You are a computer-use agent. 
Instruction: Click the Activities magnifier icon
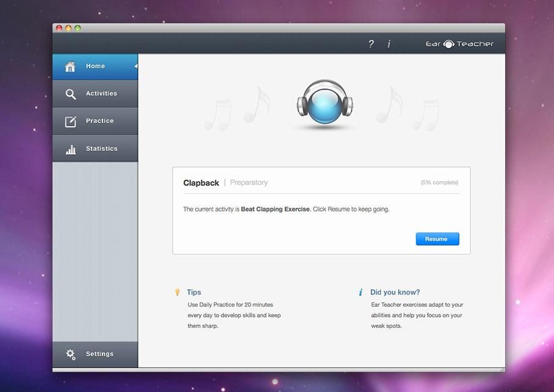pyautogui.click(x=71, y=93)
